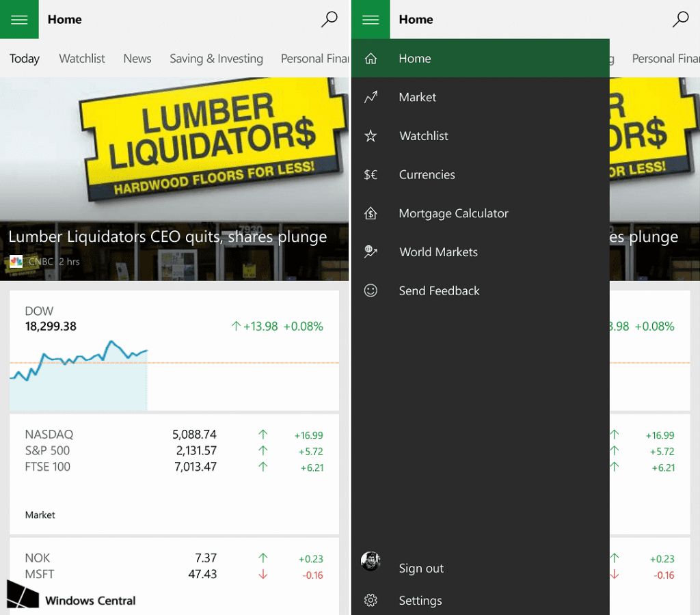Screen dimensions: 700x615
Task: Click S&P 500 value 2,131.57
Action: (x=196, y=451)
